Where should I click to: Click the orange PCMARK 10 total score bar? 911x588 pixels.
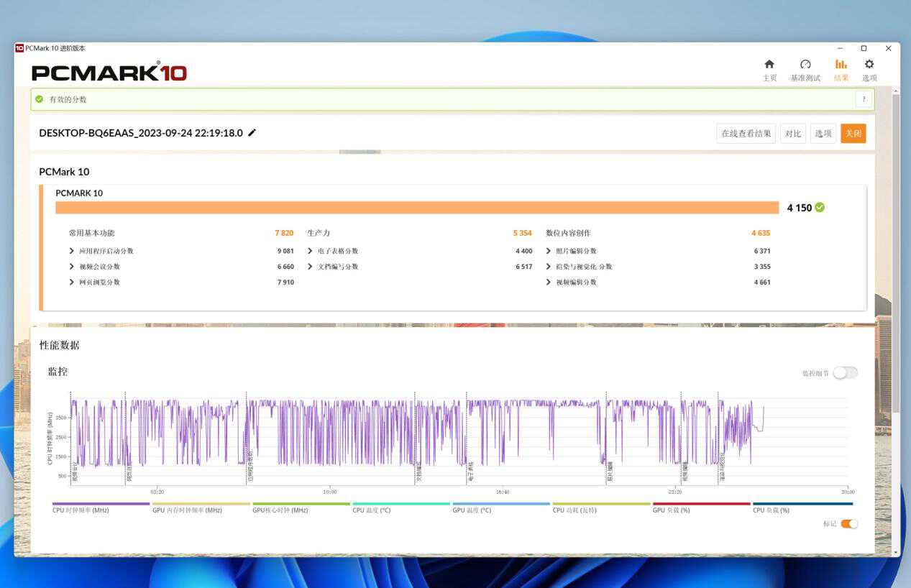coord(417,207)
